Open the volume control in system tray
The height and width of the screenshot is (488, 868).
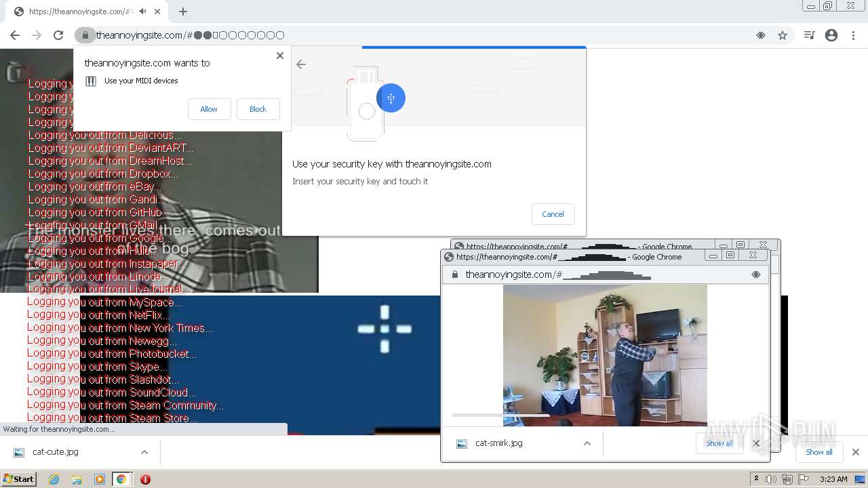pos(772,479)
